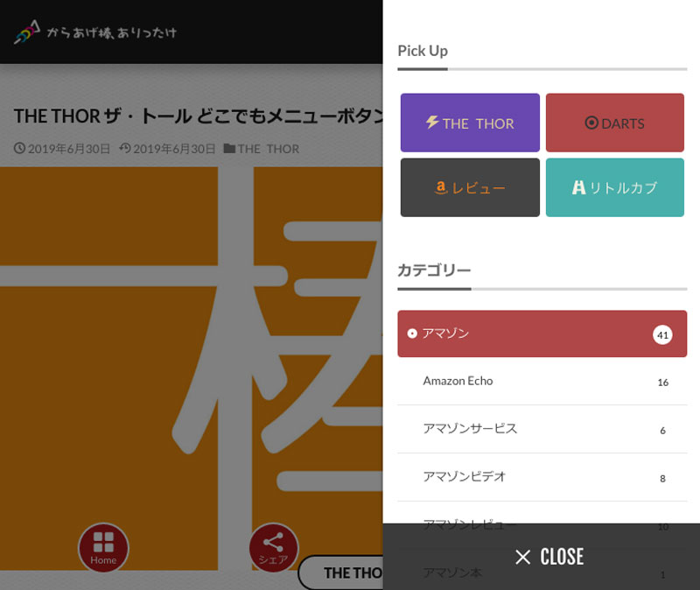Tap the red share (シェア) button
This screenshot has height=590, width=700.
(x=273, y=548)
